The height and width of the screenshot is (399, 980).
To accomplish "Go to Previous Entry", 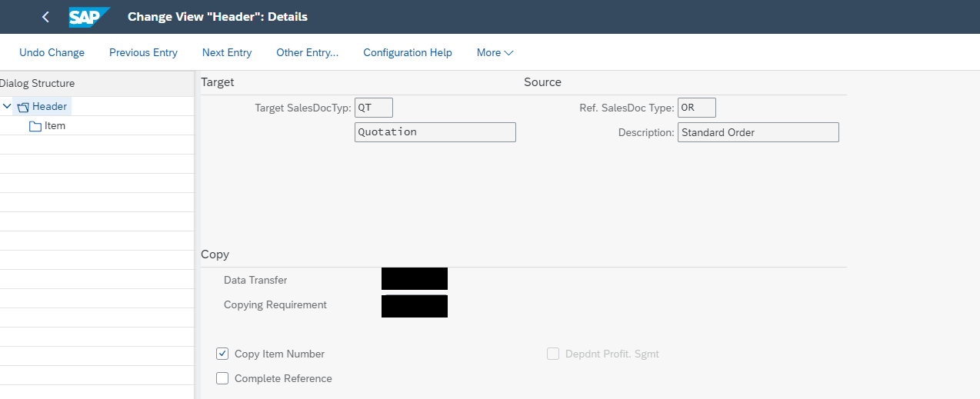I will pos(143,52).
